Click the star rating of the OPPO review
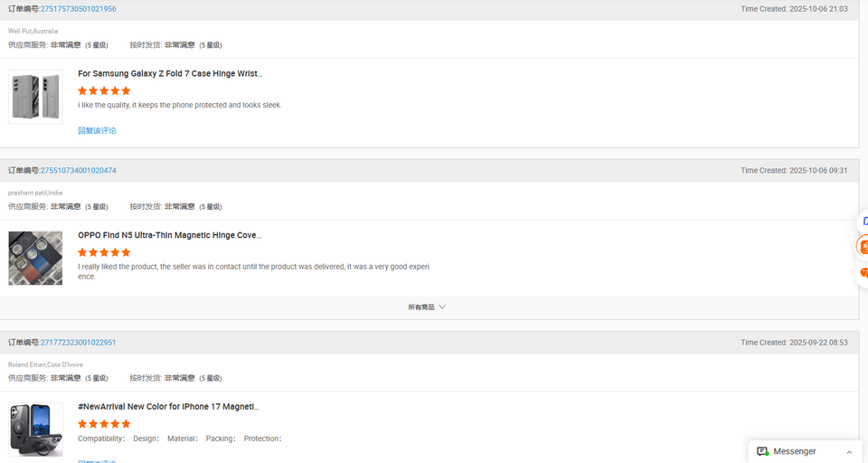This screenshot has width=868, height=463. (104, 252)
